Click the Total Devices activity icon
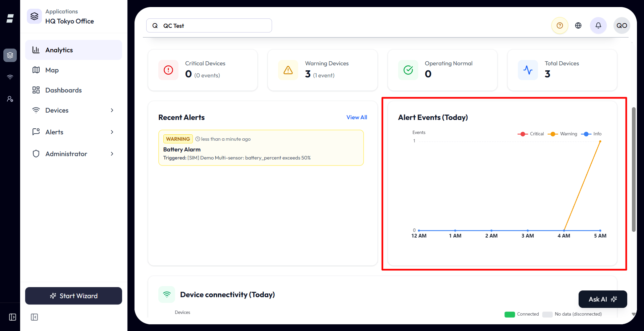The image size is (644, 331). (x=528, y=70)
